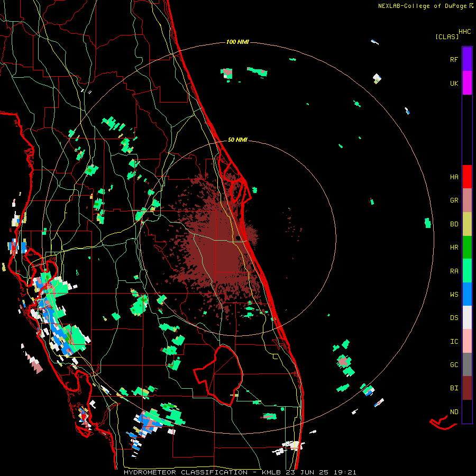Click the 'BD' legend label
This screenshot has width=476, height=476.
click(x=454, y=224)
